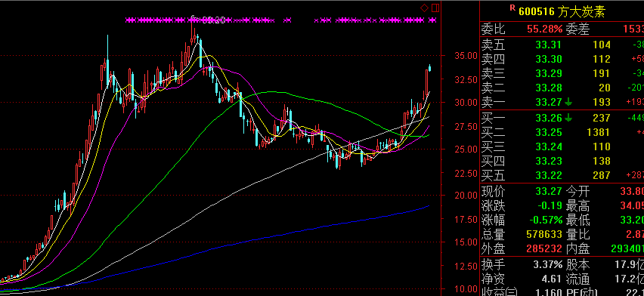Select the 买五 price 33.22
The image size is (644, 296).
(x=549, y=175)
